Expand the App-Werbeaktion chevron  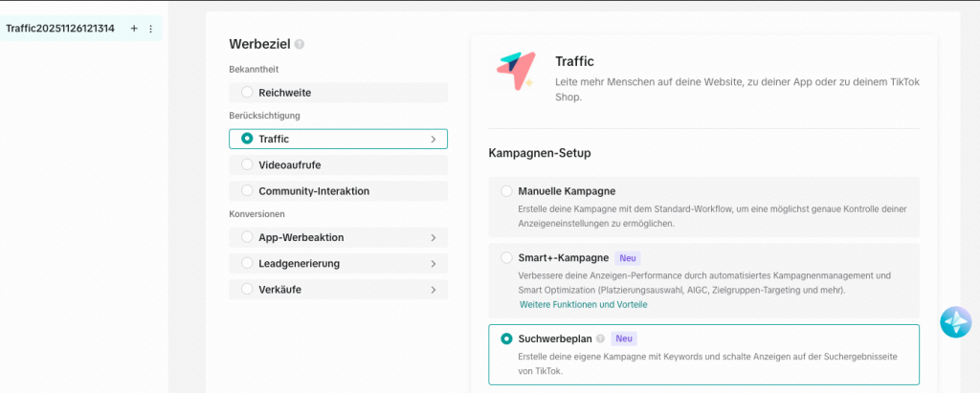tap(434, 237)
